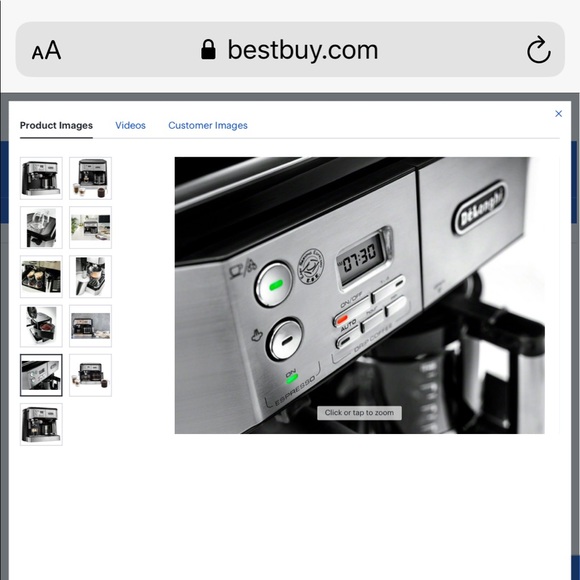Close the image gallery with the X
This screenshot has height=580, width=580.
pyautogui.click(x=559, y=114)
